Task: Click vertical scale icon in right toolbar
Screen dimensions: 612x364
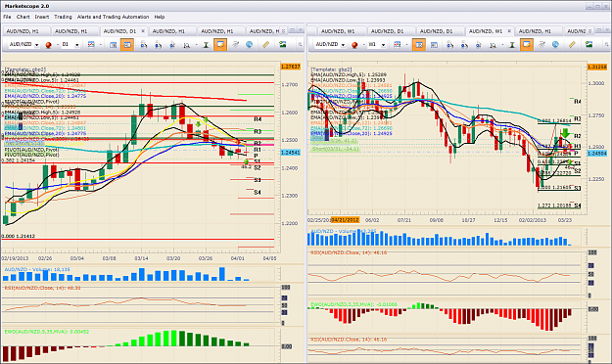Action: [x=512, y=45]
